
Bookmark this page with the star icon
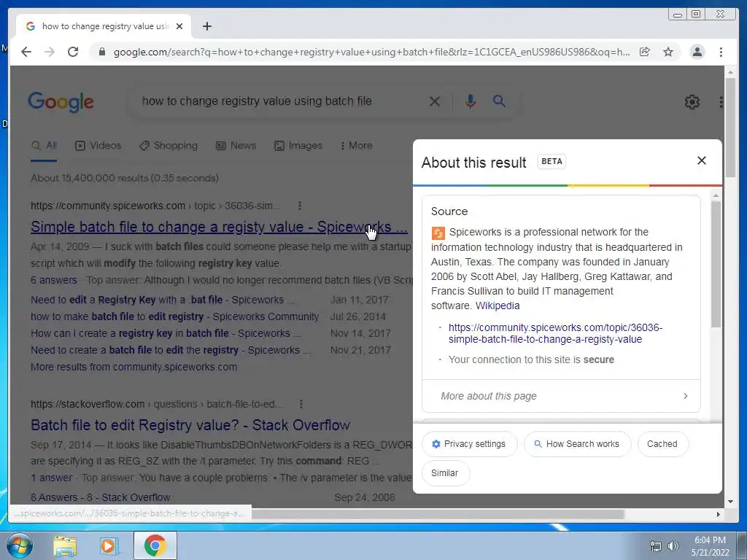click(668, 52)
